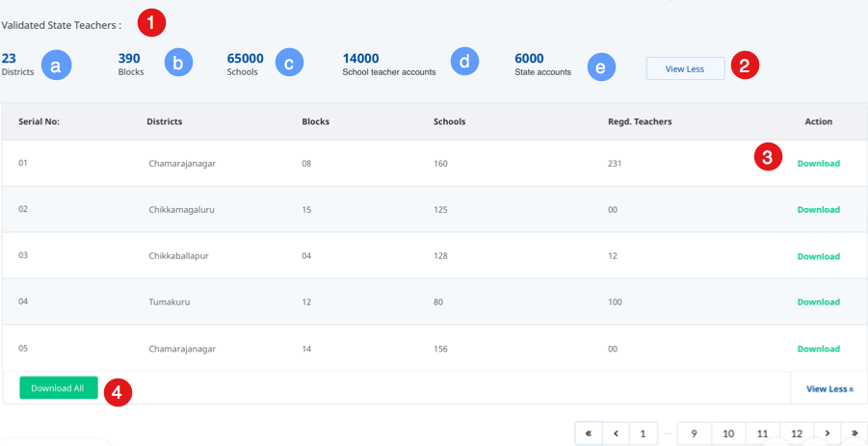Download the Chikkaballapur row data
Image resolution: width=868 pixels, height=446 pixels.
818,257
